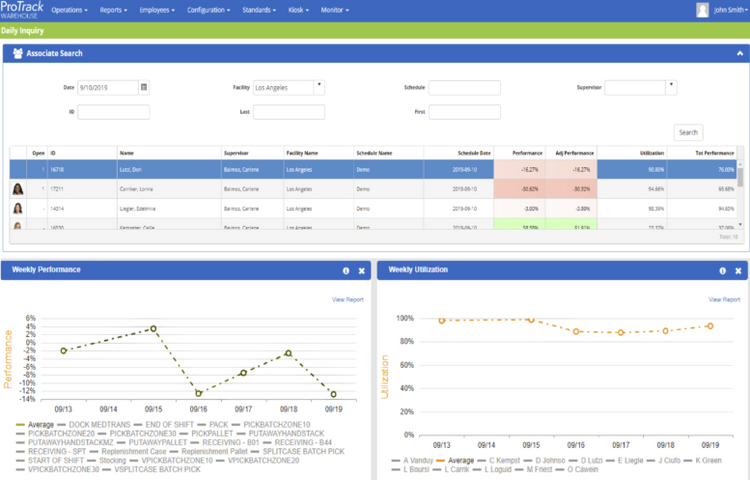Screen dimensions: 750x480
Task: Select the row for Lutzi, Dori
Action: point(373,169)
